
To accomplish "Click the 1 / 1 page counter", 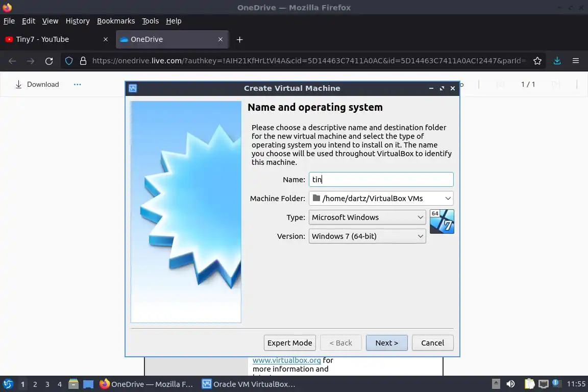I will tap(528, 84).
